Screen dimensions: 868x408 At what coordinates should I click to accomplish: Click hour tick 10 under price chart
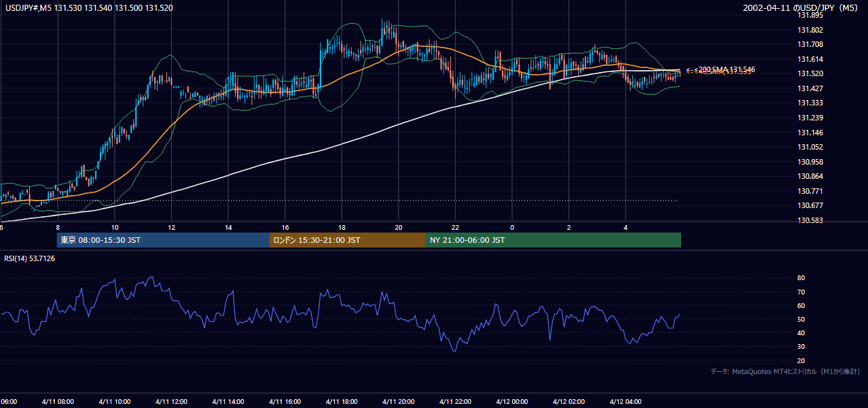point(115,228)
